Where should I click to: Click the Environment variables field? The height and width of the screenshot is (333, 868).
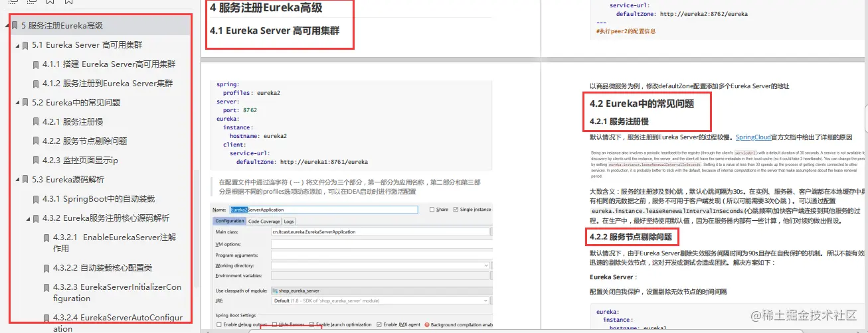(x=380, y=276)
